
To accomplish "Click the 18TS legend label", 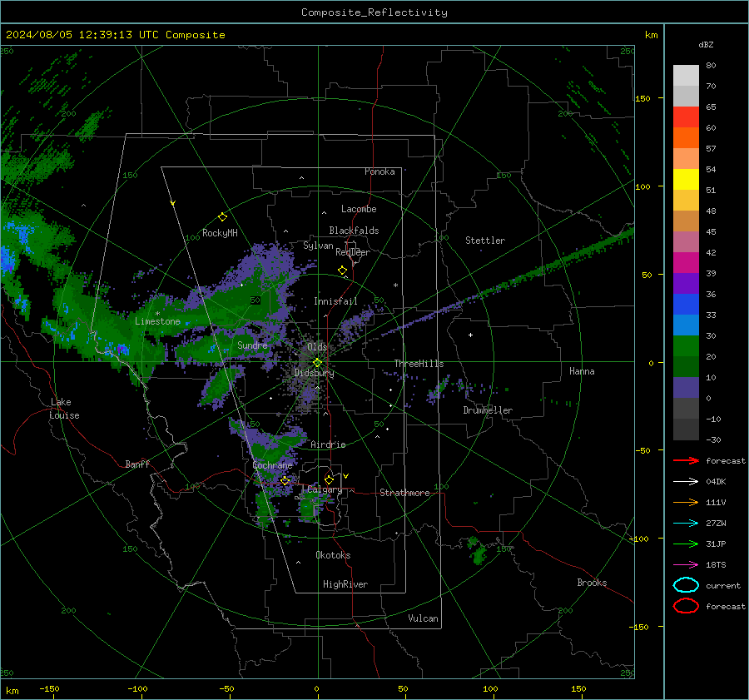I will [x=716, y=565].
